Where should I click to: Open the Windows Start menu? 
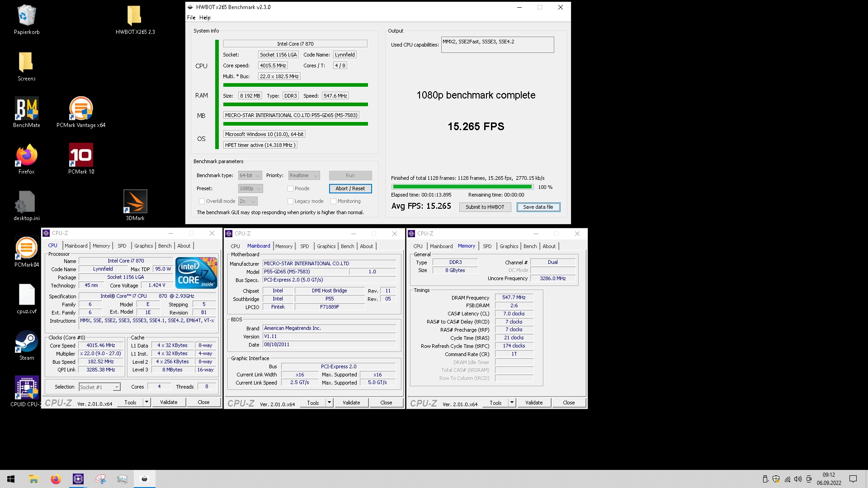[x=11, y=479]
